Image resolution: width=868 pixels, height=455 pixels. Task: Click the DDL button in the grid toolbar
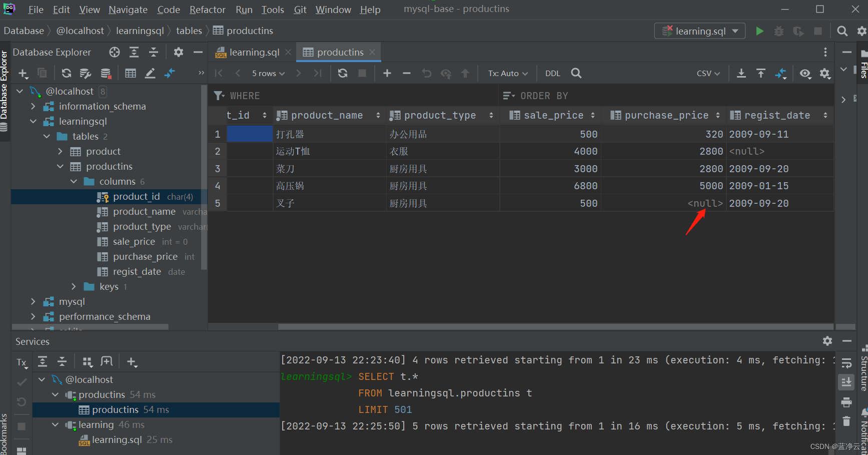pyautogui.click(x=553, y=74)
